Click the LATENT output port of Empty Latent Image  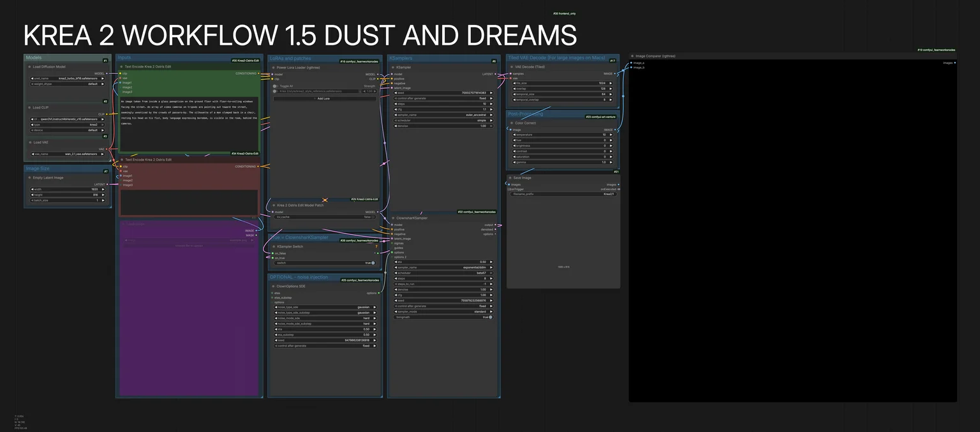[107, 184]
